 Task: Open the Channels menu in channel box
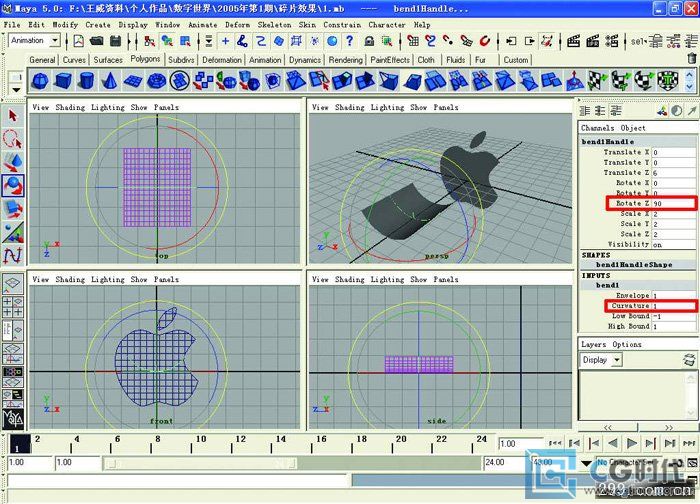[x=597, y=128]
